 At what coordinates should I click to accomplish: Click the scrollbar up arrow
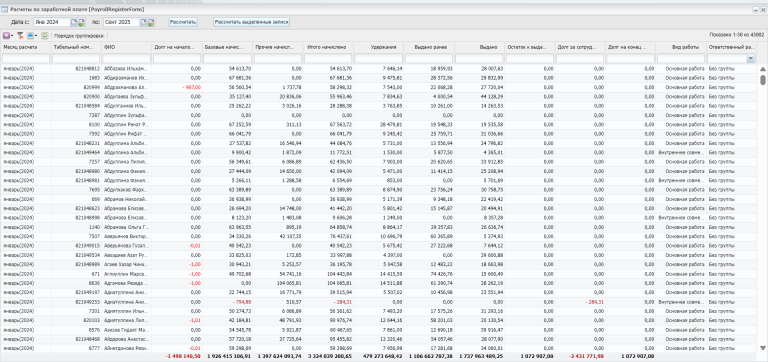[x=763, y=69]
